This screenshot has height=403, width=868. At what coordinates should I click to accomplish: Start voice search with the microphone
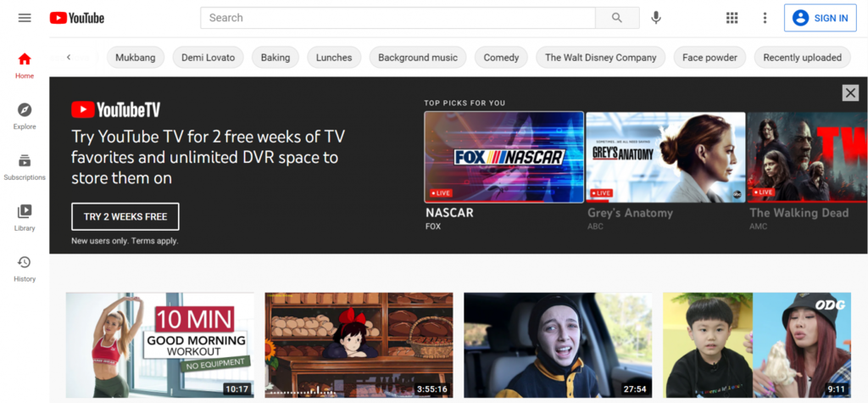tap(656, 18)
